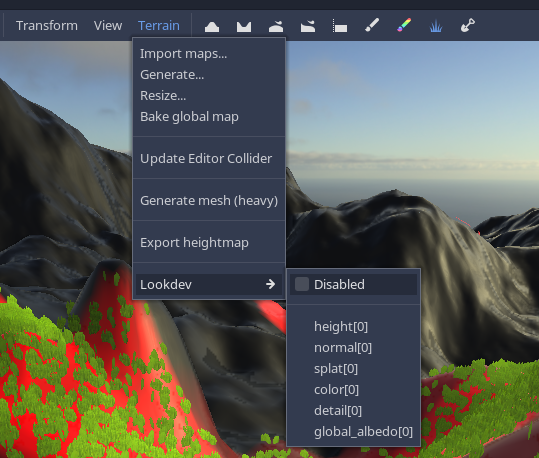This screenshot has width=539, height=458.
Task: Click Bake global map
Action: point(209,117)
